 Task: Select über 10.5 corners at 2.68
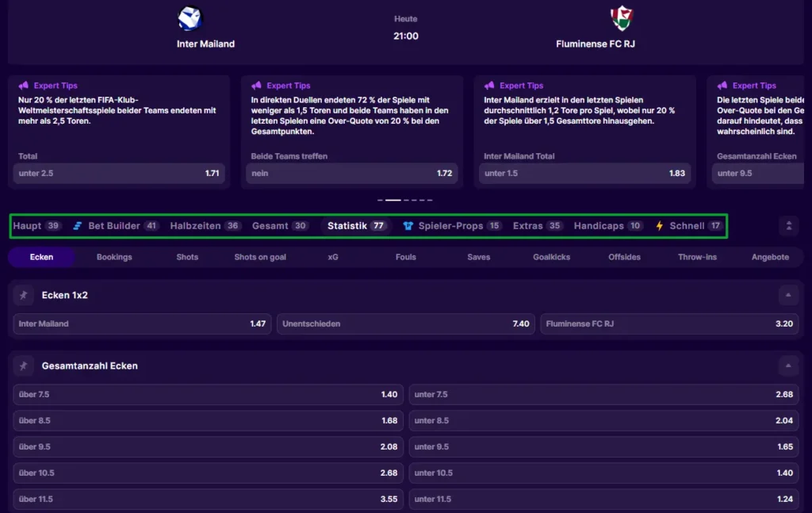click(x=209, y=473)
